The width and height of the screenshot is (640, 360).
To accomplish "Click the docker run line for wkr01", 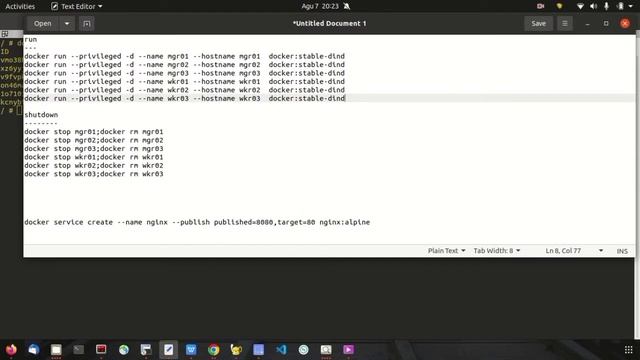I will (x=184, y=82).
